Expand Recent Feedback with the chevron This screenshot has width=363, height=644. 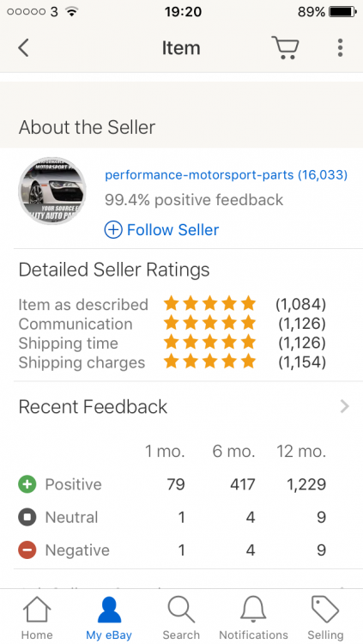344,407
